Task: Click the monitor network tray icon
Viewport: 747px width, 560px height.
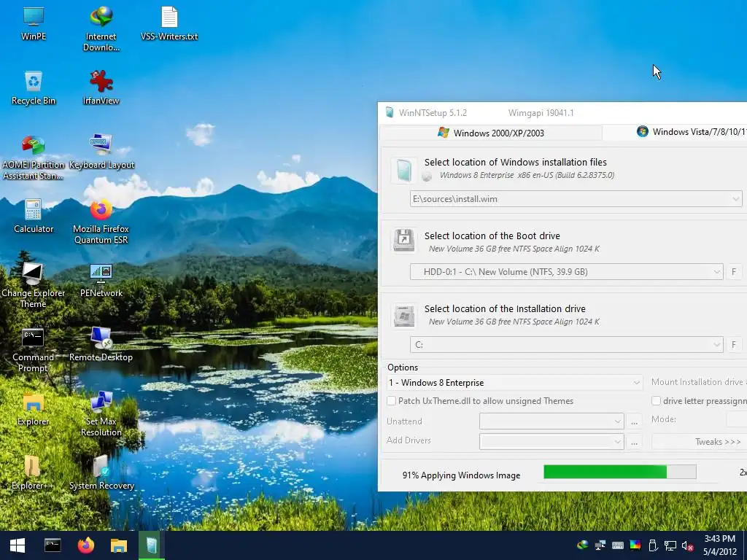Action: 670,545
